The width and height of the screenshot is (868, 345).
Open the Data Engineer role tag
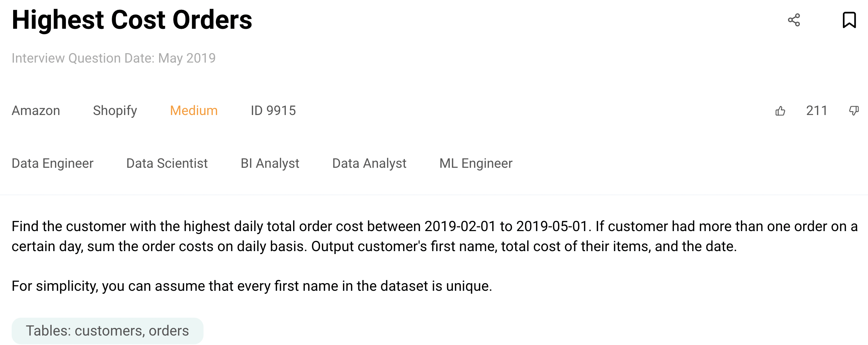point(52,163)
